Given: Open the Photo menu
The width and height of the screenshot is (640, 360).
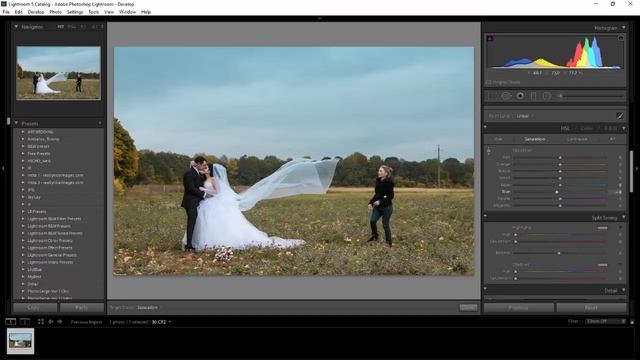Looking at the screenshot, I should pos(56,12).
